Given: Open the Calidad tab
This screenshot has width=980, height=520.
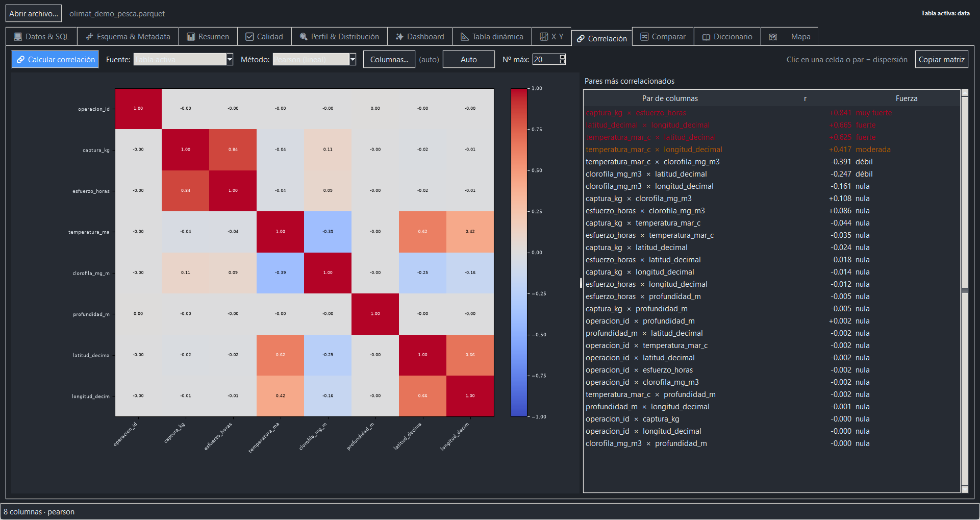Looking at the screenshot, I should (x=264, y=37).
